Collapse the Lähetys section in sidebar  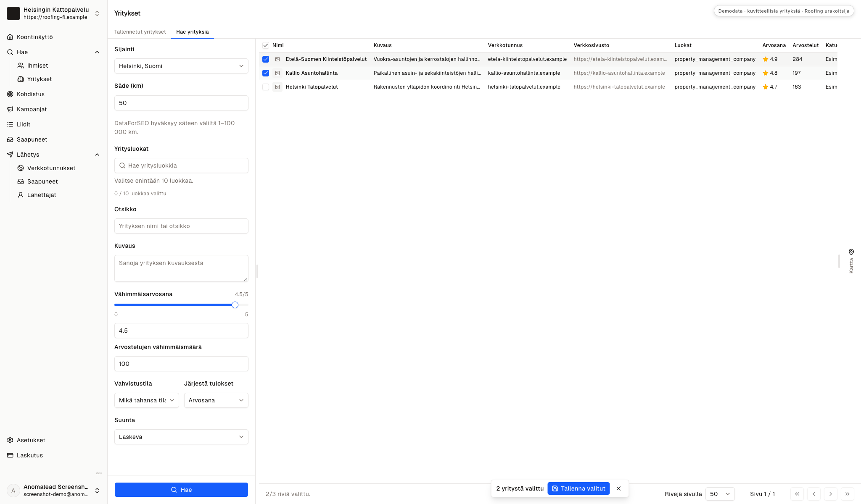97,155
